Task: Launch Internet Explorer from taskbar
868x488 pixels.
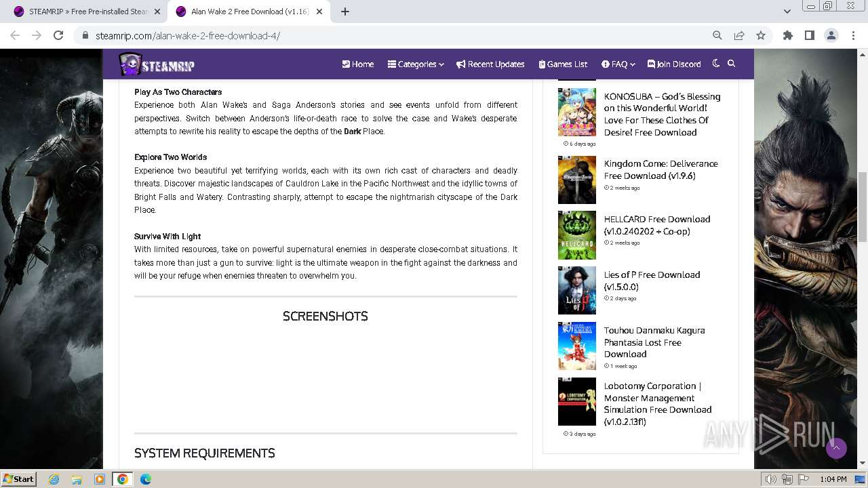Action: pos(54,479)
